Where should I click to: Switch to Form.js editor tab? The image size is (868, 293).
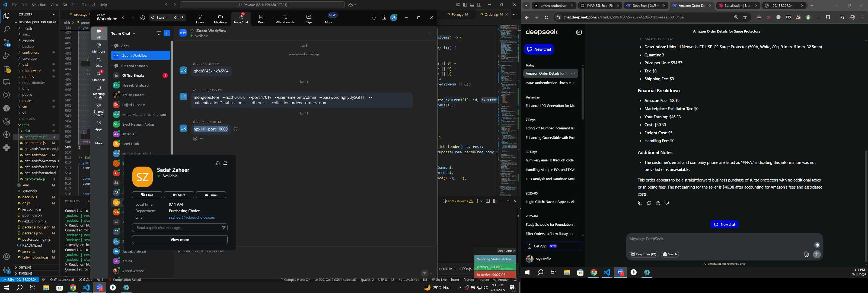[457, 14]
